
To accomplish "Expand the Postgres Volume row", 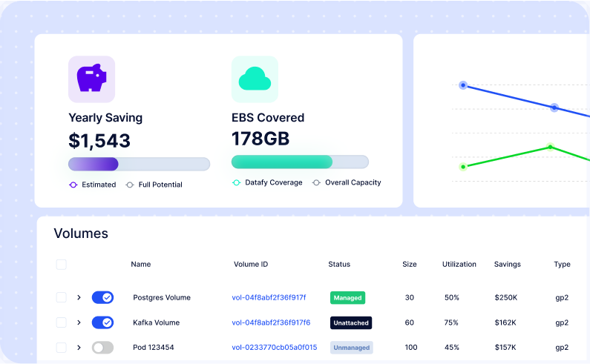I will (79, 297).
